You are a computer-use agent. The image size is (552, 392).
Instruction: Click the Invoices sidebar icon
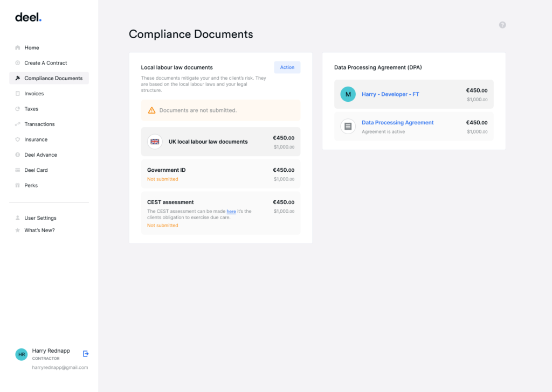[x=18, y=94]
